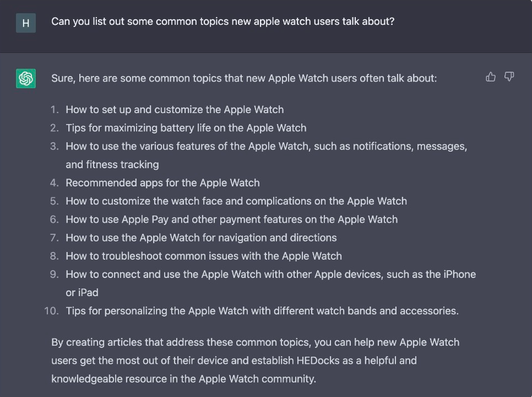Click the navigation and directions list item
This screenshot has width=532, height=397.
pyautogui.click(x=201, y=238)
